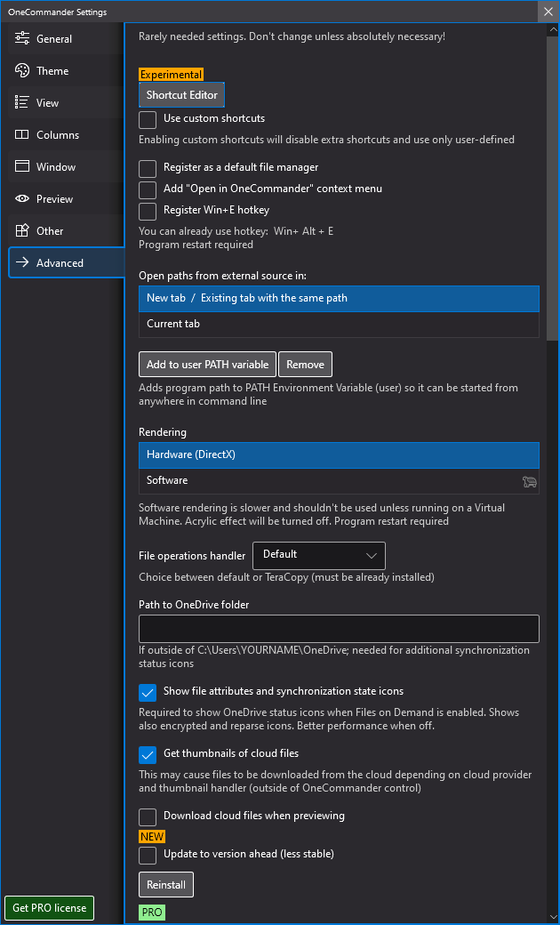This screenshot has height=925, width=560.
Task: Click the Get PRO license button
Action: tap(50, 908)
